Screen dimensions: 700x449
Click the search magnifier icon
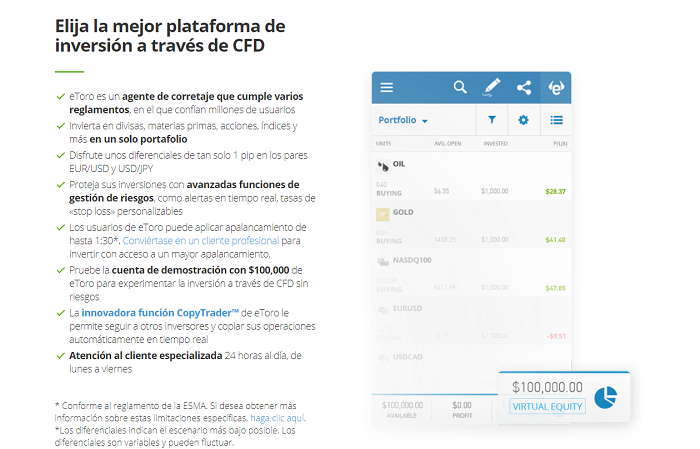coord(460,87)
